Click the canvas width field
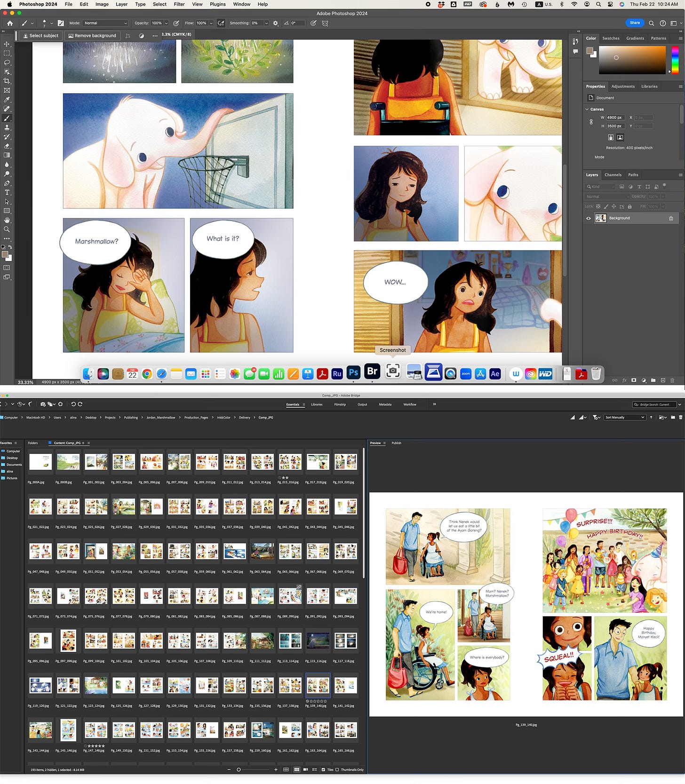The width and height of the screenshot is (685, 784). (x=615, y=118)
